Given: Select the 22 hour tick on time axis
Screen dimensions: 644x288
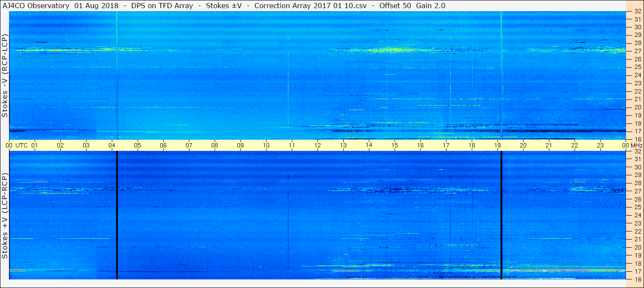Looking at the screenshot, I should [x=575, y=146].
